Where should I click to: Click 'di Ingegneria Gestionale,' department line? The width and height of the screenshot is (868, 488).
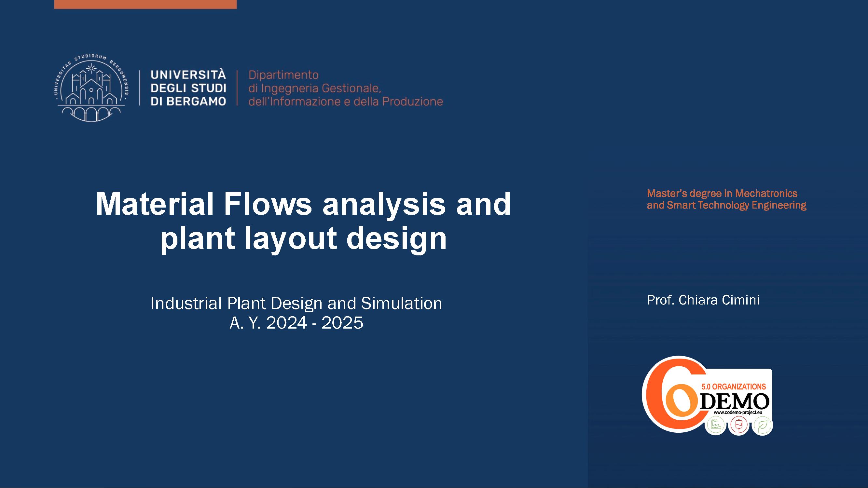click(x=315, y=88)
